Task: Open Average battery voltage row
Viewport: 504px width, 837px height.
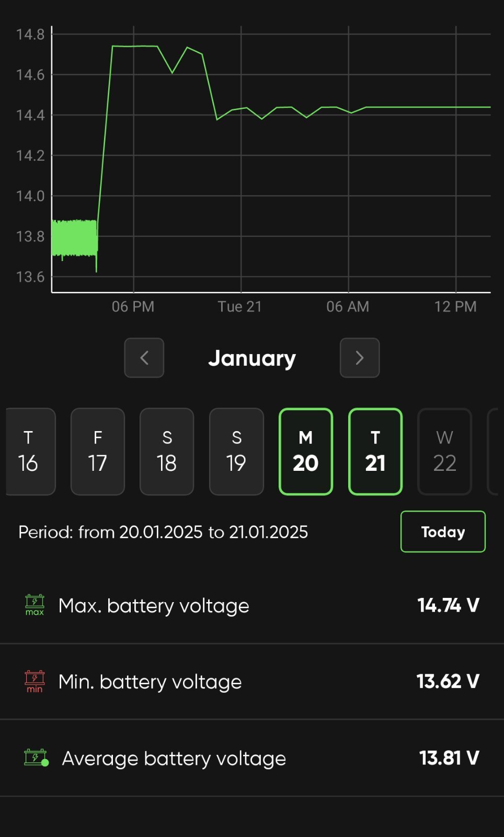Action: point(252,758)
